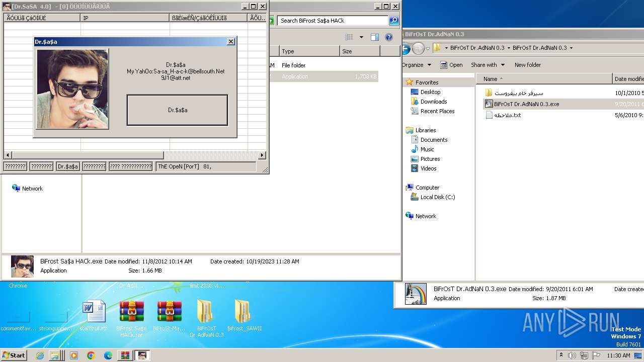Open the BiFrost Sa$a HACk.rar desktop archive
Image resolution: width=644 pixels, height=362 pixels.
[131, 318]
